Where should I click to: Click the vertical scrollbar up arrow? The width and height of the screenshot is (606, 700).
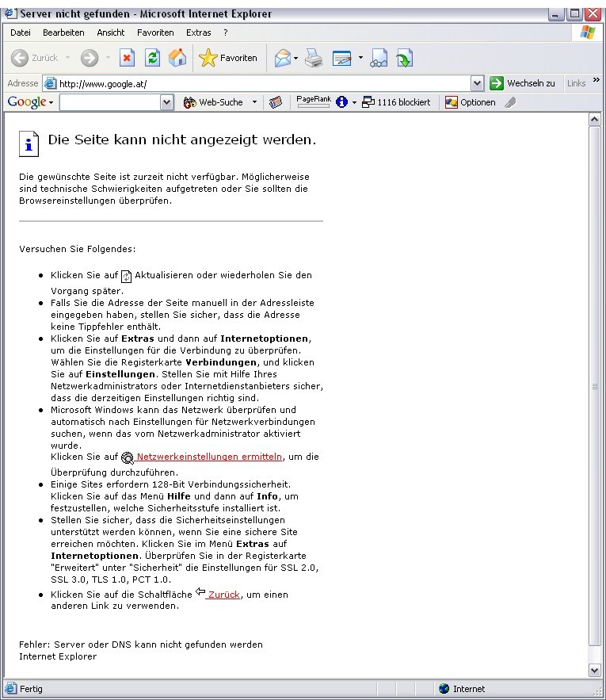coord(594,119)
